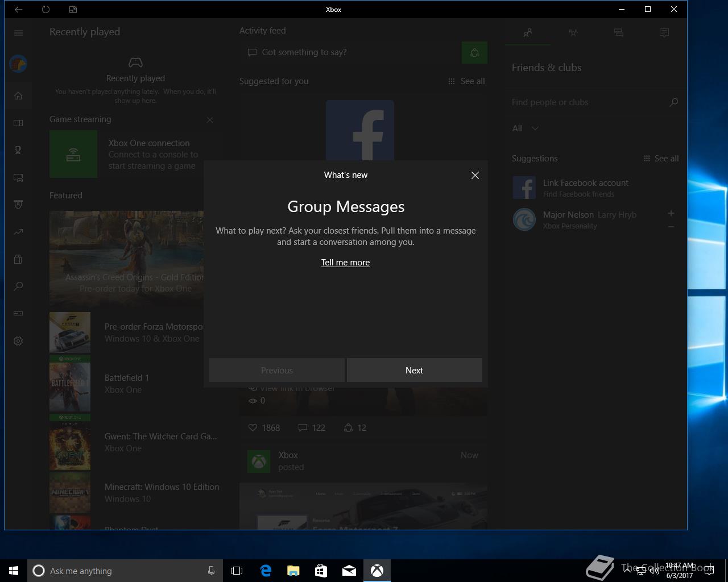
Task: Launch Microsoft Edge from taskbar
Action: point(265,571)
